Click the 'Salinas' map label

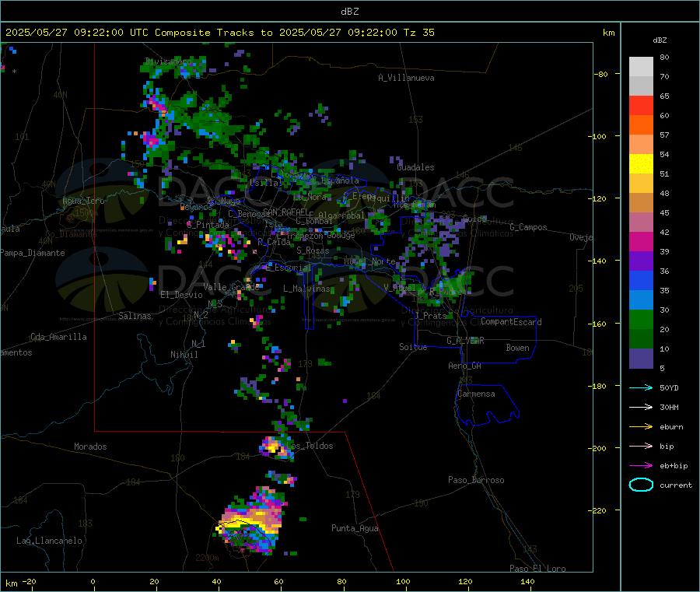[135, 316]
